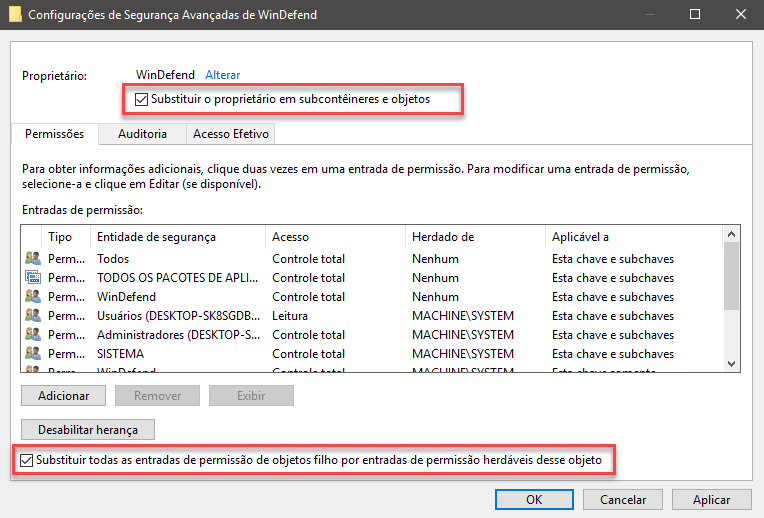This screenshot has height=518, width=764.
Task: Click the Remover button
Action: [x=157, y=396]
